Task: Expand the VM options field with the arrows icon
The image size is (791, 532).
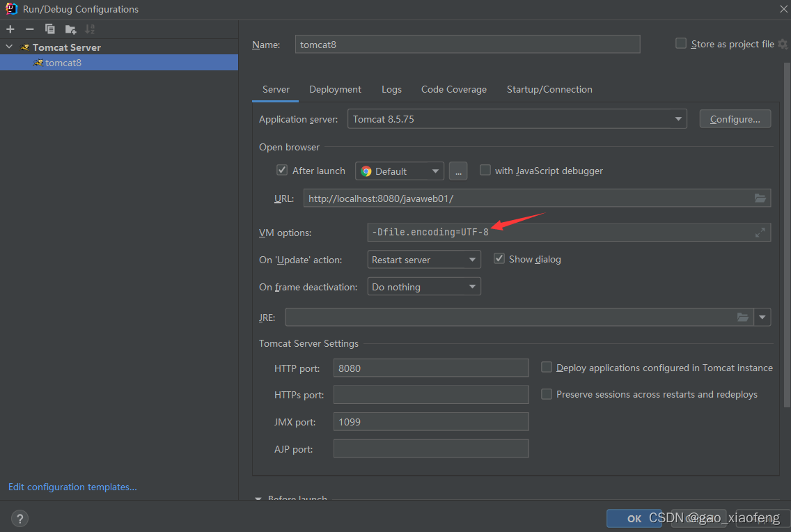Action: click(760, 233)
